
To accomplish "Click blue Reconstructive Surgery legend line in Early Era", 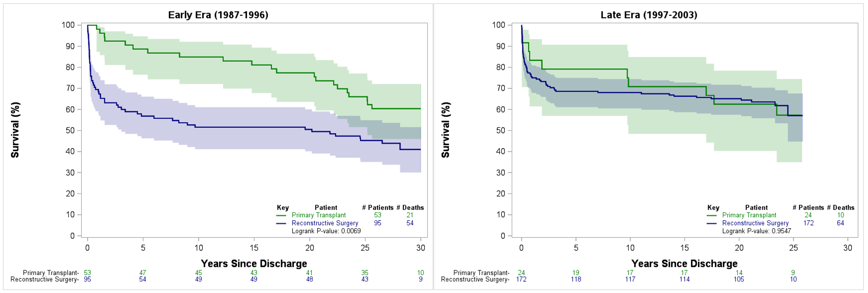I will [281, 223].
